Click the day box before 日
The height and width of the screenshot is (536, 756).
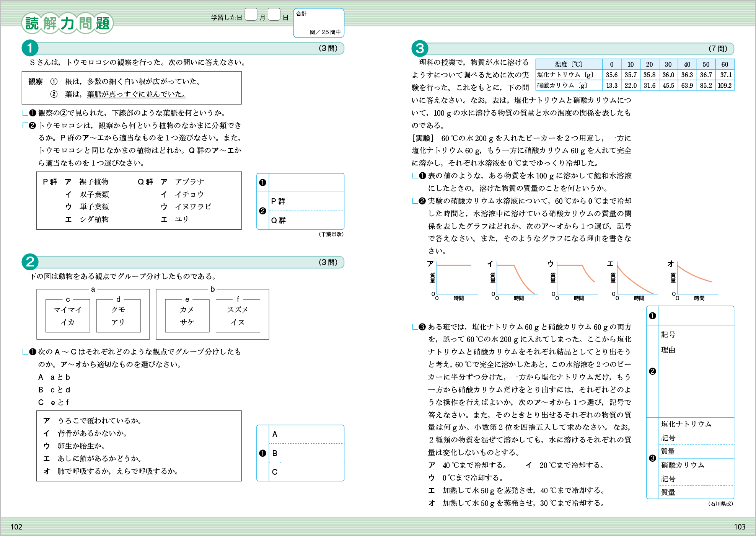click(x=274, y=15)
